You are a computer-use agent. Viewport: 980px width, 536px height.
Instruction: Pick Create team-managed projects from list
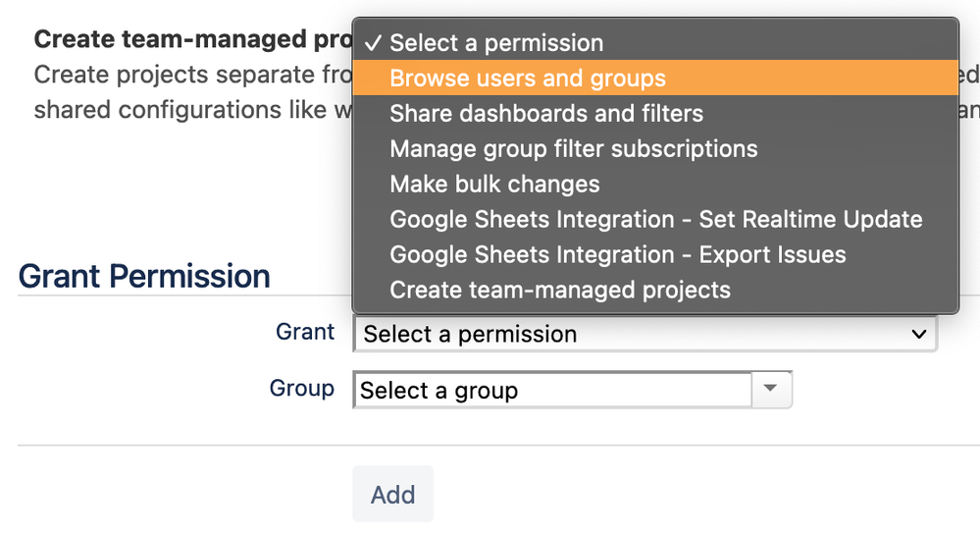[560, 291]
